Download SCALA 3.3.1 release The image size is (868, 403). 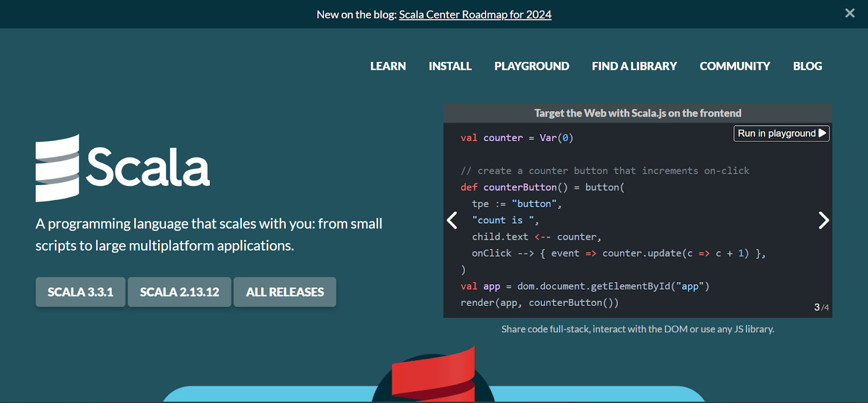pyautogui.click(x=80, y=292)
